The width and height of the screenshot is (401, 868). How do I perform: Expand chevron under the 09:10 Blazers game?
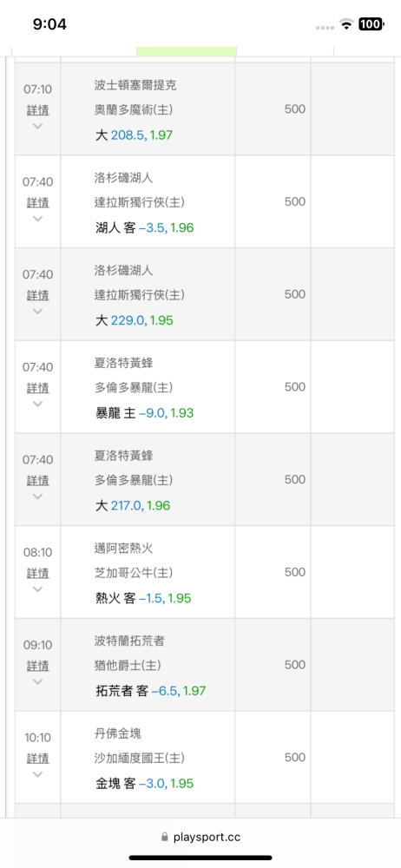point(37,681)
